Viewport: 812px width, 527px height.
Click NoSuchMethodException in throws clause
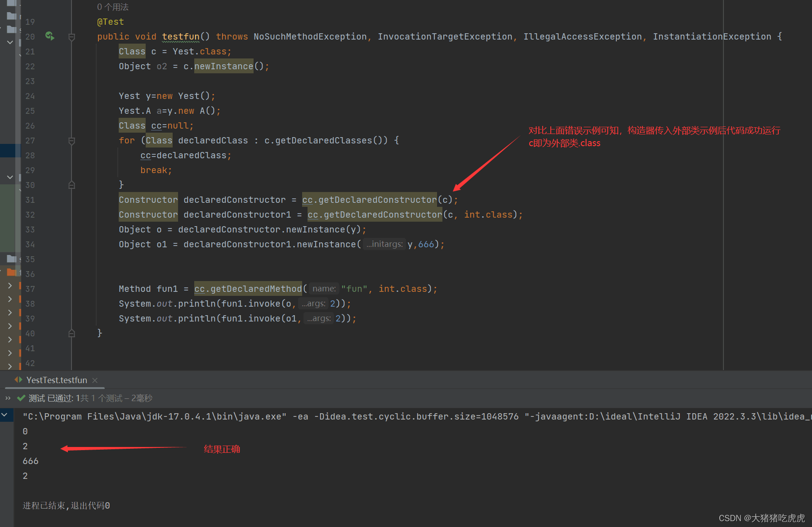[310, 36]
